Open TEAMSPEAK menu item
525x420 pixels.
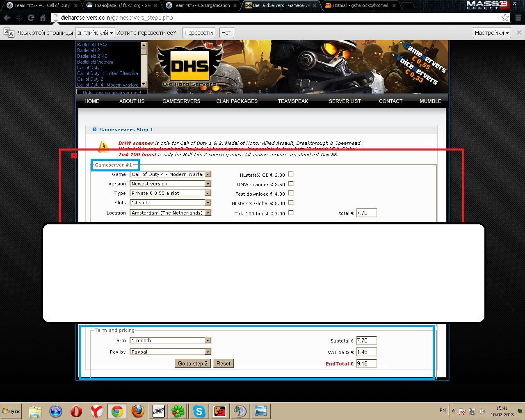click(293, 101)
